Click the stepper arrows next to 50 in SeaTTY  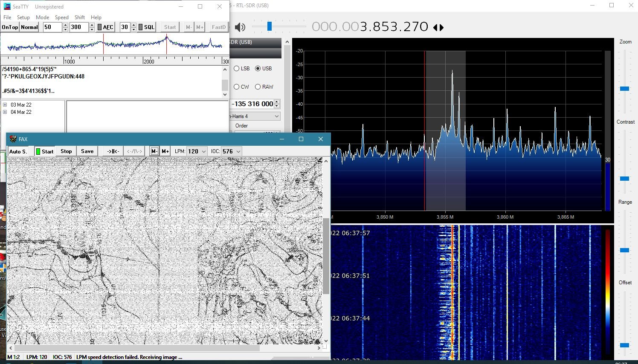(65, 27)
